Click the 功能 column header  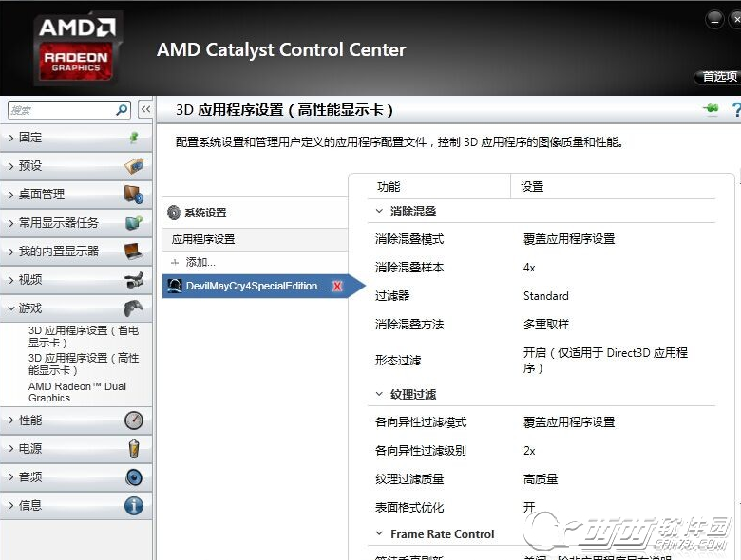point(389,187)
